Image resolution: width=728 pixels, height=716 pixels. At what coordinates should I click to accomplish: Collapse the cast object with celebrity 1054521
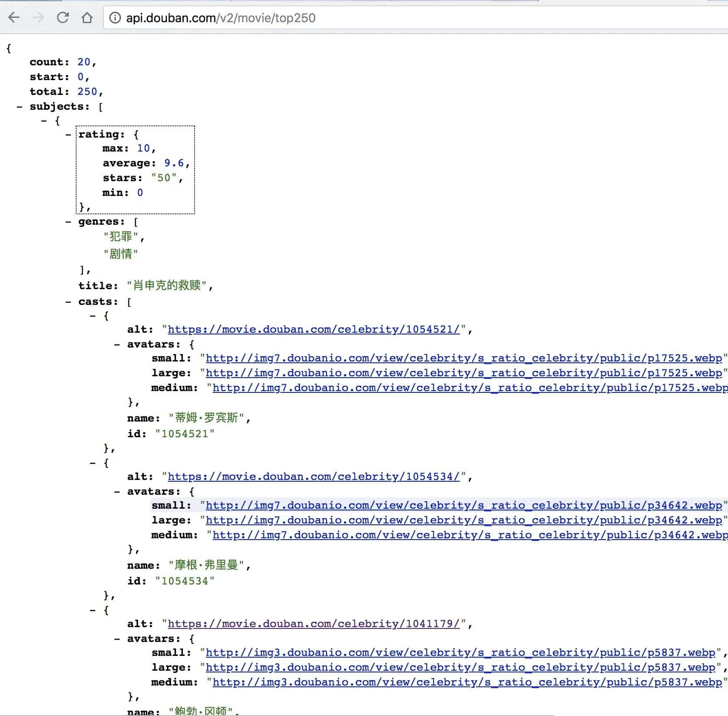(x=92, y=316)
